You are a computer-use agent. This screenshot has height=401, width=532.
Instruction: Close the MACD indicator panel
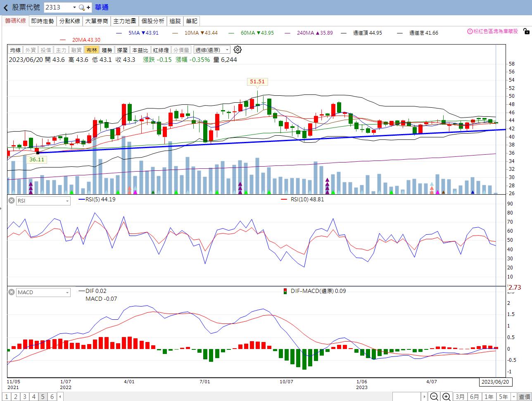coord(12,292)
